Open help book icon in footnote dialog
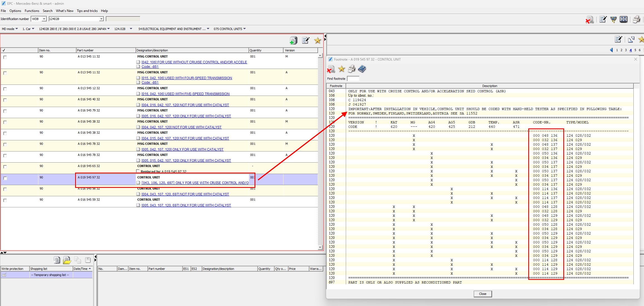Image resolution: width=644 pixels, height=306 pixels. point(362,69)
